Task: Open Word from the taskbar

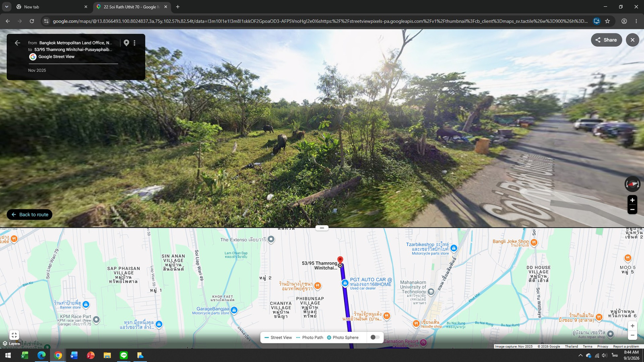Action: coord(74,355)
